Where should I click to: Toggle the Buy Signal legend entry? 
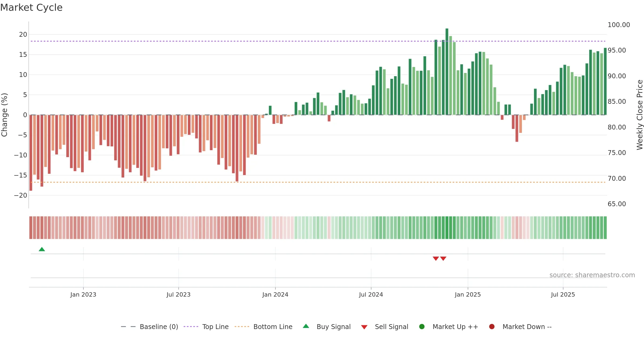coord(327,327)
